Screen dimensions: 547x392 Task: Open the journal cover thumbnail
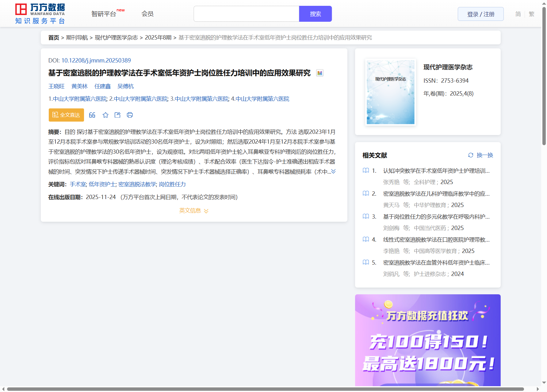tap(390, 92)
